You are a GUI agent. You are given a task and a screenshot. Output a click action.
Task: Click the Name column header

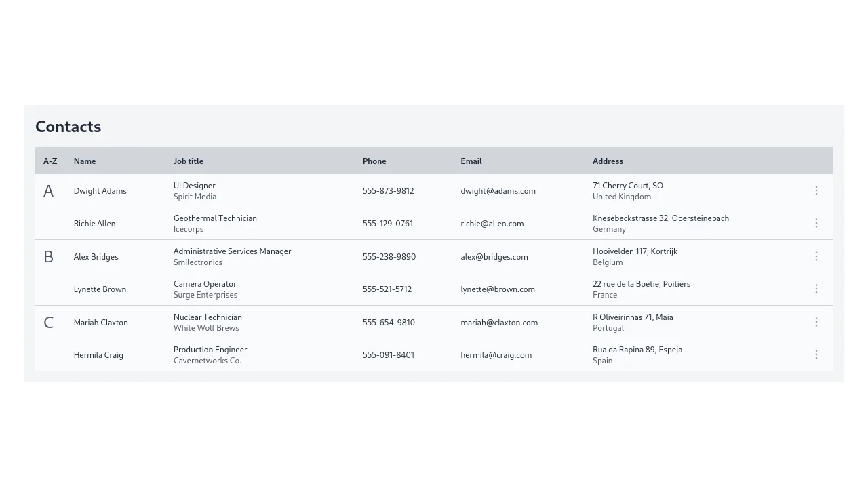[x=85, y=161]
